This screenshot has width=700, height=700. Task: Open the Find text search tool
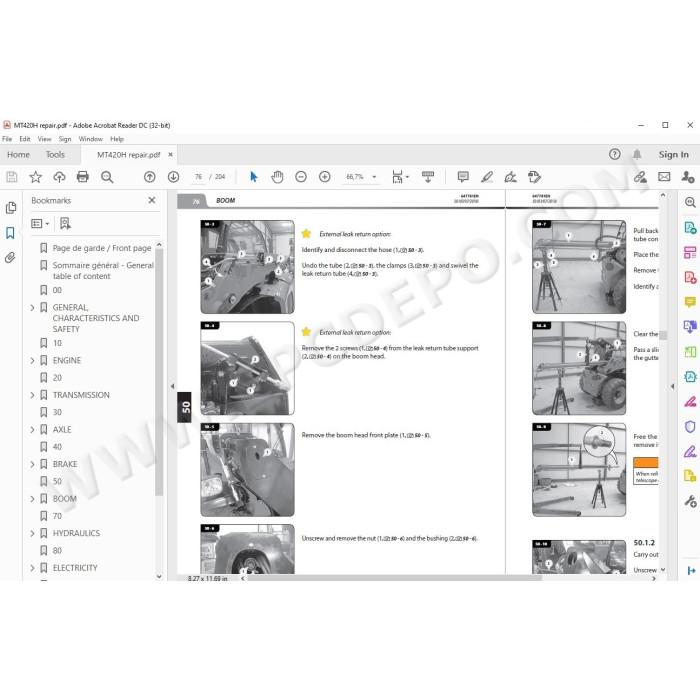pyautogui.click(x=107, y=177)
